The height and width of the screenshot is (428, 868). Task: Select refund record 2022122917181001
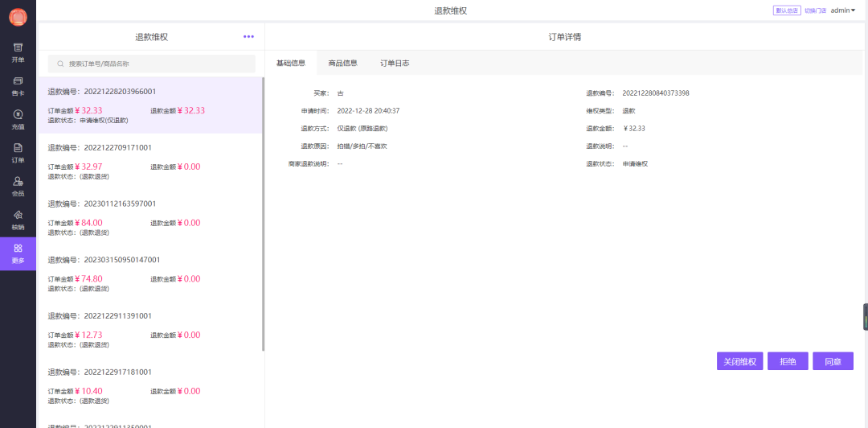[149, 385]
